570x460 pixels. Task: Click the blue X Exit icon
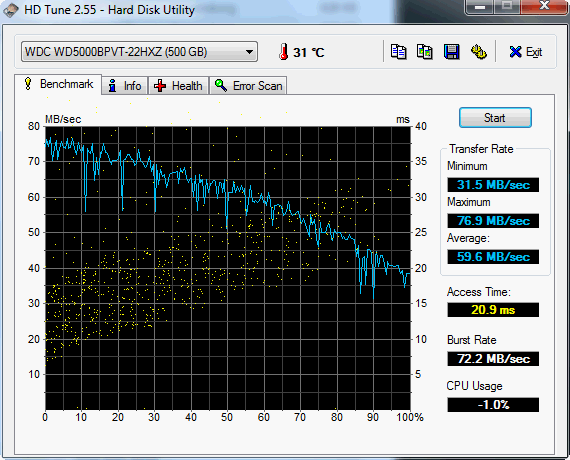click(x=515, y=52)
